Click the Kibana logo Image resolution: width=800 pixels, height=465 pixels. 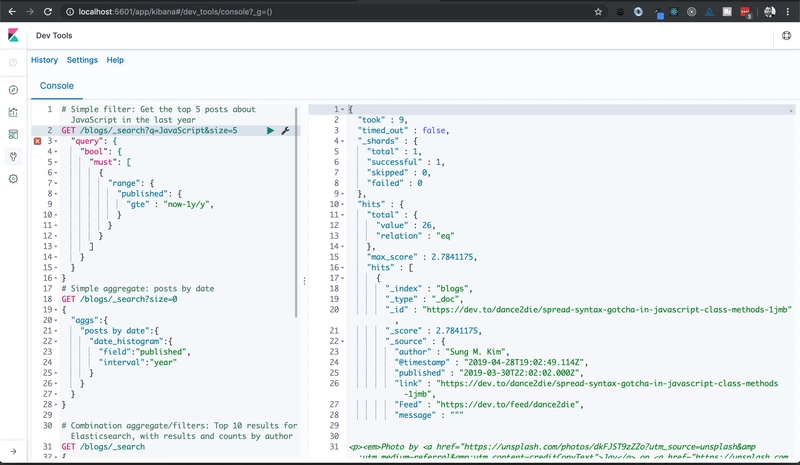13,35
